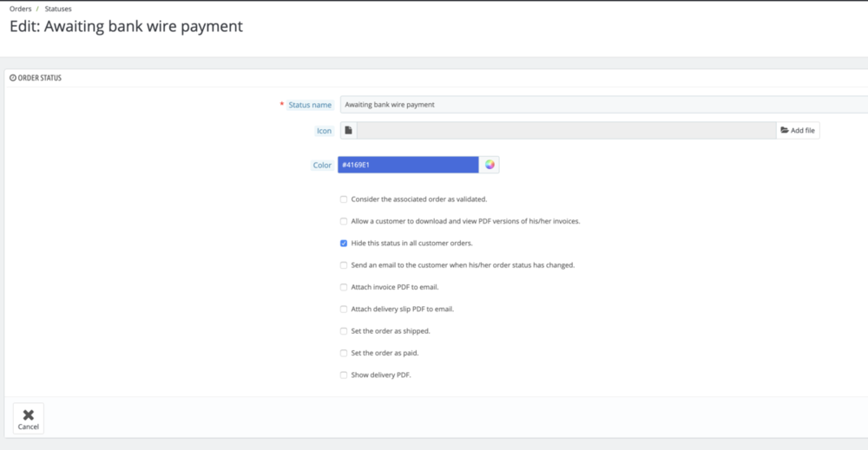
Task: Check 'Attach invoice PDF to email'
Action: (344, 287)
